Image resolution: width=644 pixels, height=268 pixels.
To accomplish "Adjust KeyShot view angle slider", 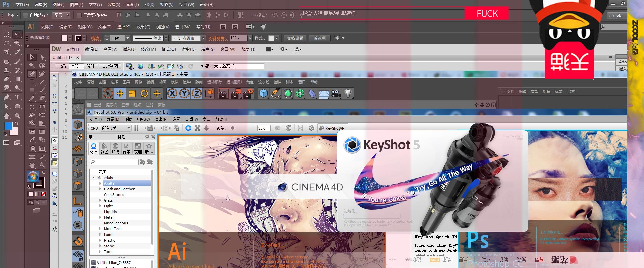I will 233,128.
